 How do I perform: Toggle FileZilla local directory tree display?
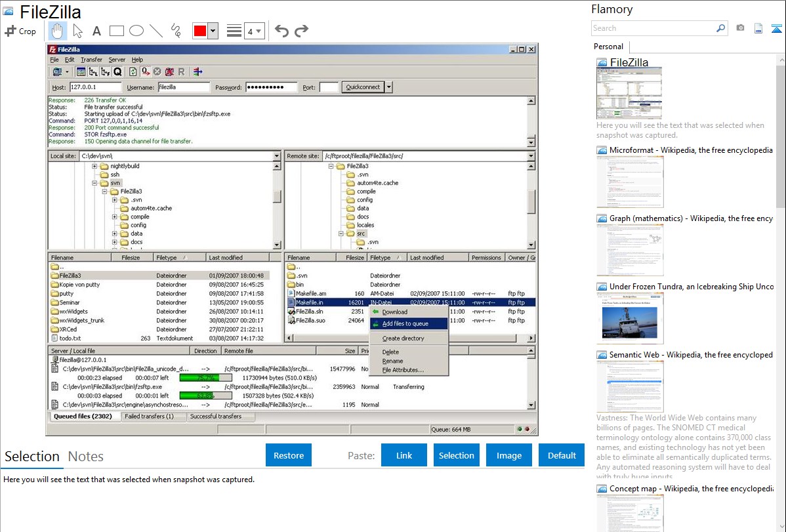click(93, 72)
